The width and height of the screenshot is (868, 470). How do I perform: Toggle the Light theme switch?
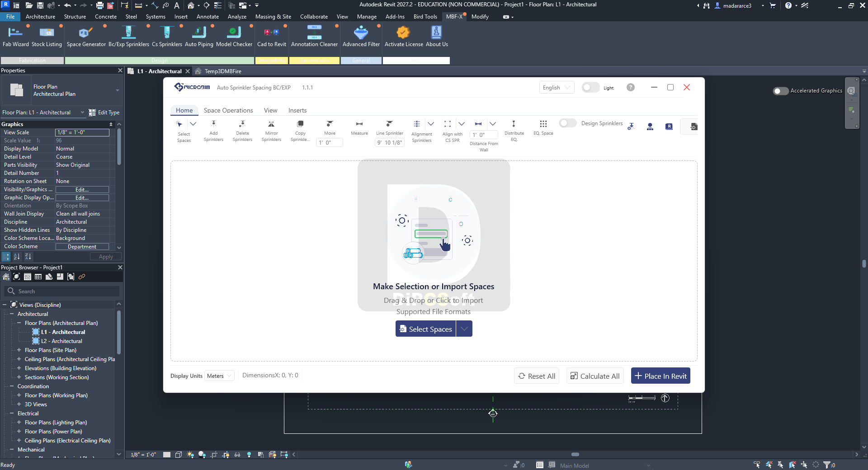[x=590, y=87]
